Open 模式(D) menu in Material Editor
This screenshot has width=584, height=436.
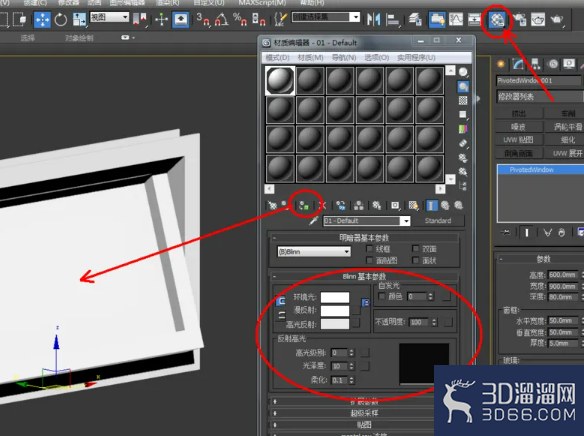tap(277, 58)
